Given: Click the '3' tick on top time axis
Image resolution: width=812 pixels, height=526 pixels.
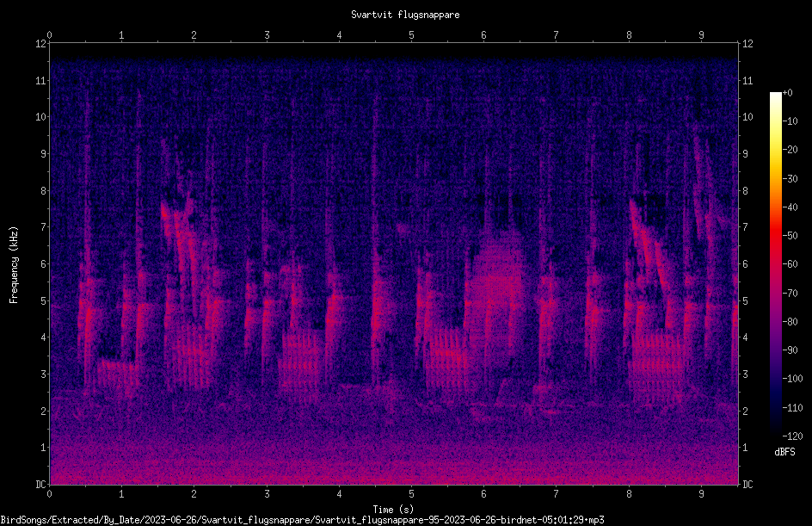Looking at the screenshot, I should [x=267, y=34].
